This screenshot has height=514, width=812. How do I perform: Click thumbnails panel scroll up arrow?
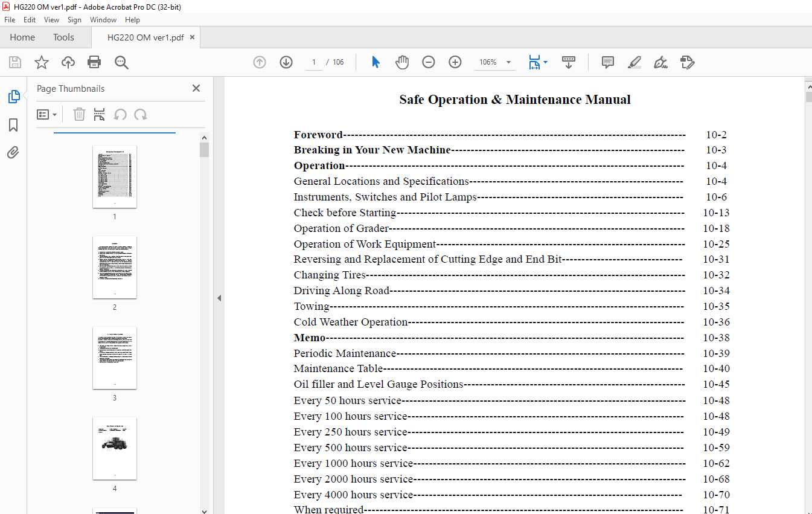pos(204,137)
